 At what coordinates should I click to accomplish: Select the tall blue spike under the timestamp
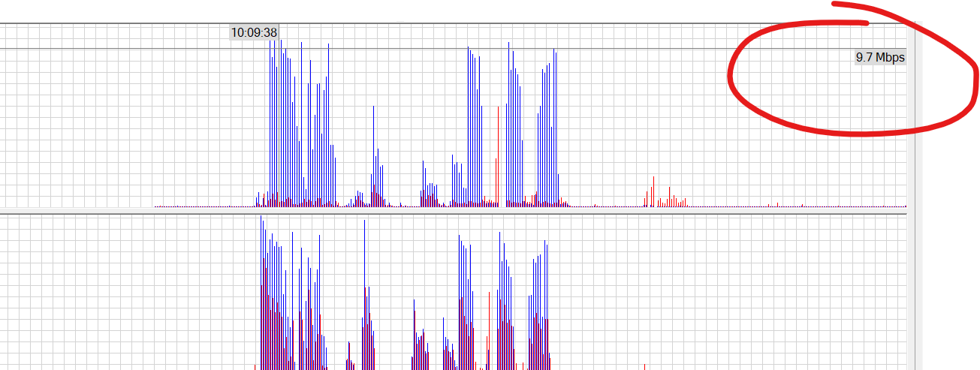tap(270, 120)
